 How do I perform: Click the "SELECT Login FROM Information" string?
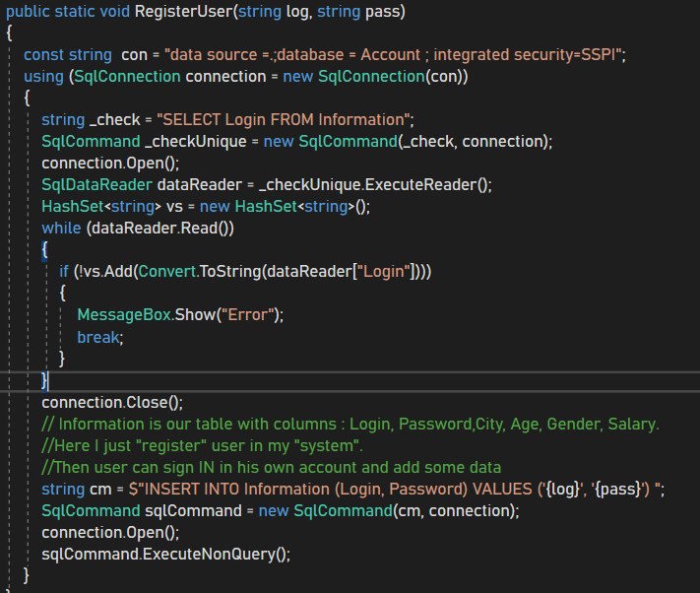284,119
